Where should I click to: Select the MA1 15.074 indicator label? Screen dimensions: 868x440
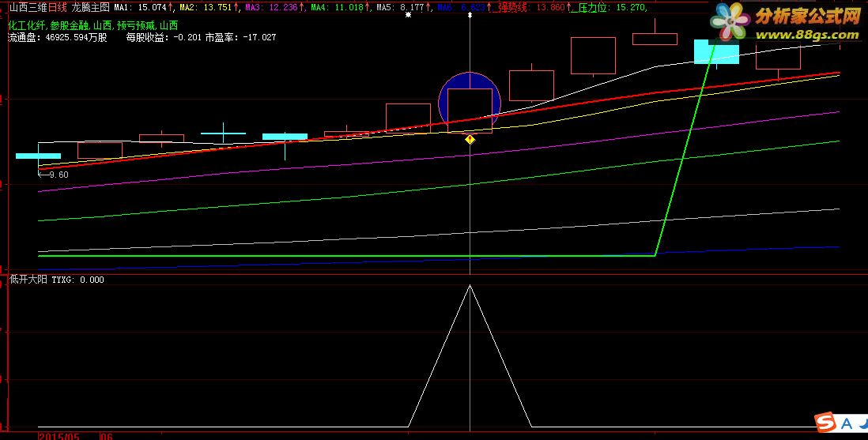tap(140, 8)
